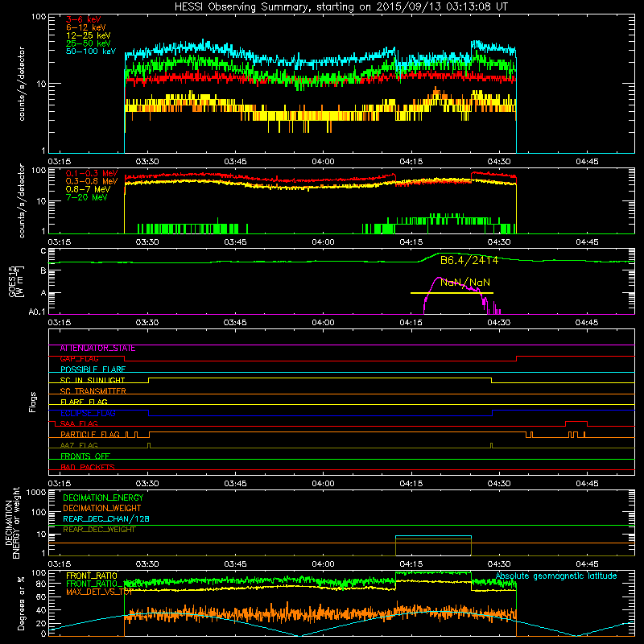Select the red 3-6 keV legend label
Screen dimensions: 644x644
(x=84, y=19)
